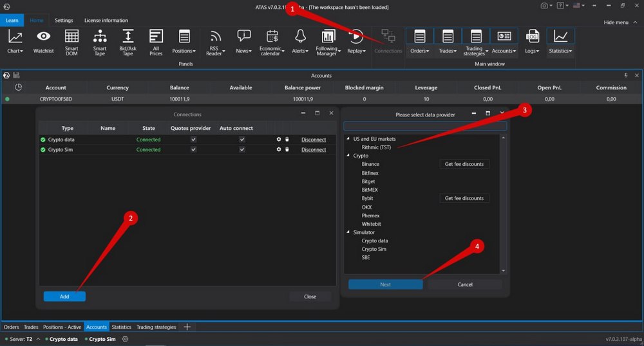
Task: Switch to the Statistics bottom tab
Action: click(x=121, y=327)
